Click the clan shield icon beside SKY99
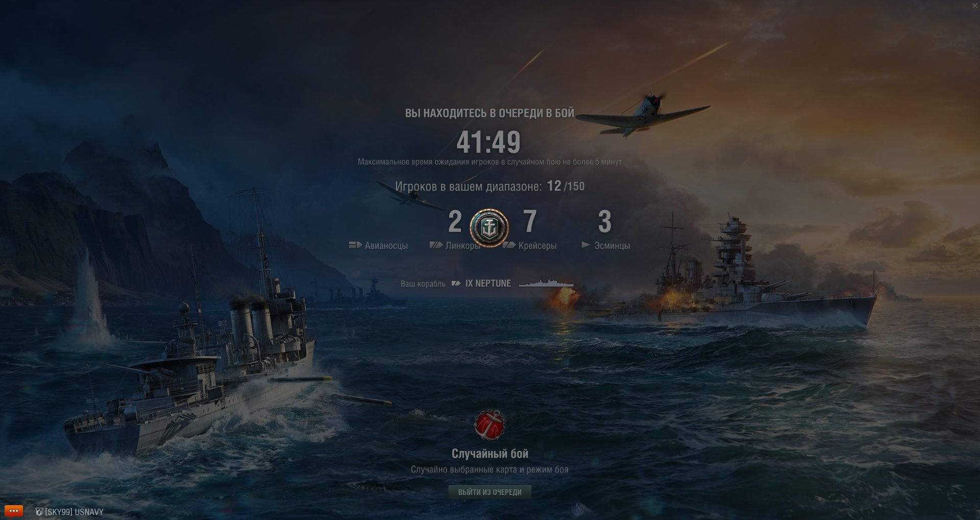The height and width of the screenshot is (520, 980). (x=39, y=511)
